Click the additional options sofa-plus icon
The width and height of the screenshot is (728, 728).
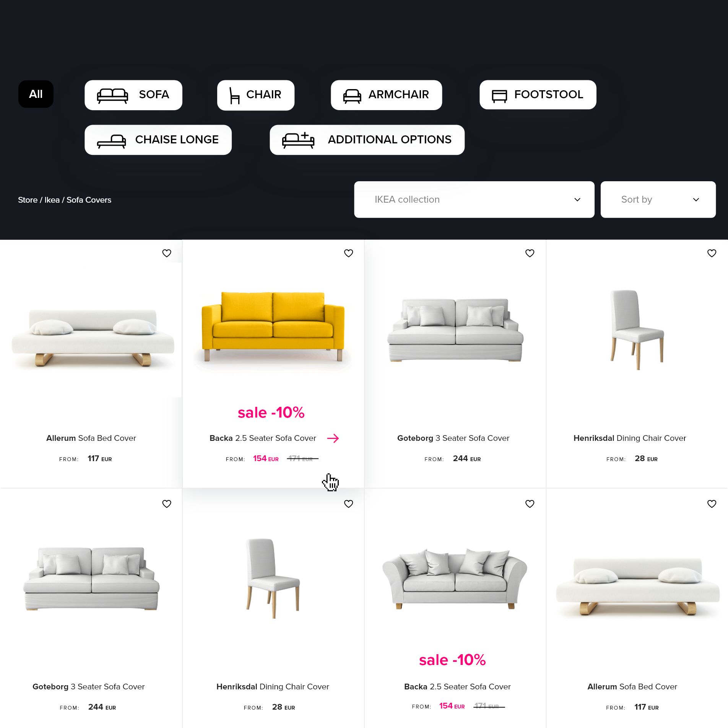pos(298,140)
